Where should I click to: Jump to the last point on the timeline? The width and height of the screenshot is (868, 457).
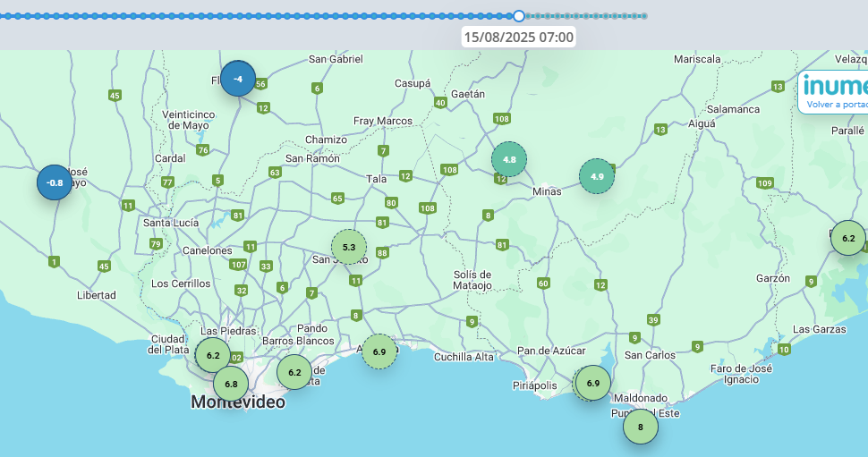pos(644,16)
